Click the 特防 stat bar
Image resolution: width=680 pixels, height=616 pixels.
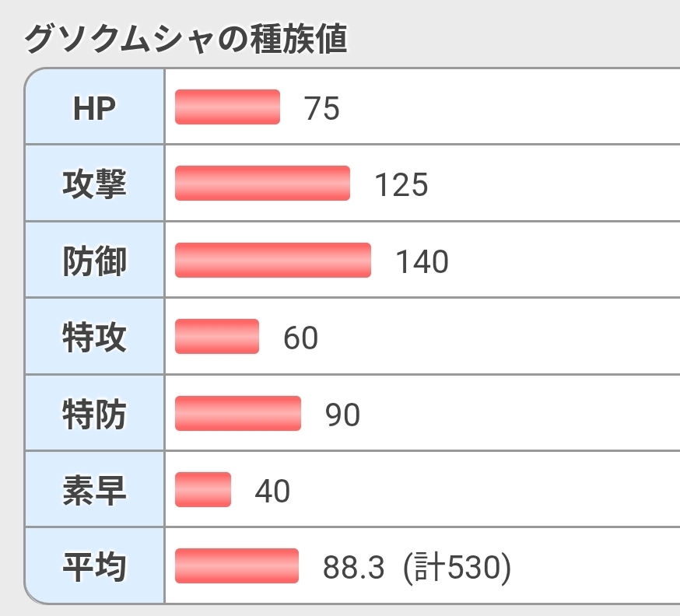pos(237,413)
